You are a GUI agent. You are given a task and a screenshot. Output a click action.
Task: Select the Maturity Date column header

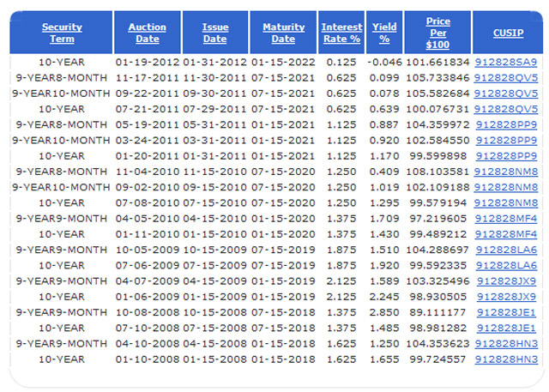coord(283,33)
